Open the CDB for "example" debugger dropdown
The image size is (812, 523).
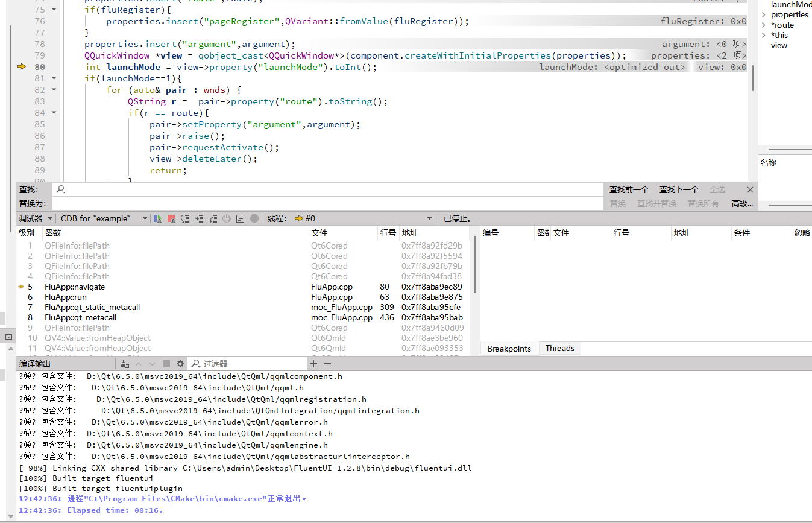tap(102, 218)
